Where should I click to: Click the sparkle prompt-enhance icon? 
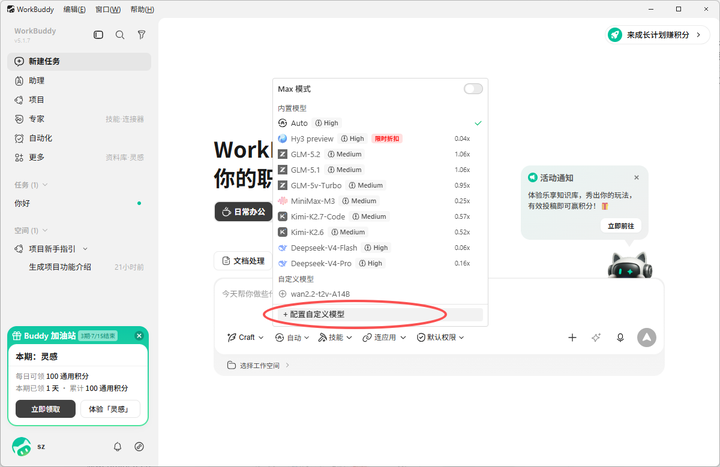point(596,338)
